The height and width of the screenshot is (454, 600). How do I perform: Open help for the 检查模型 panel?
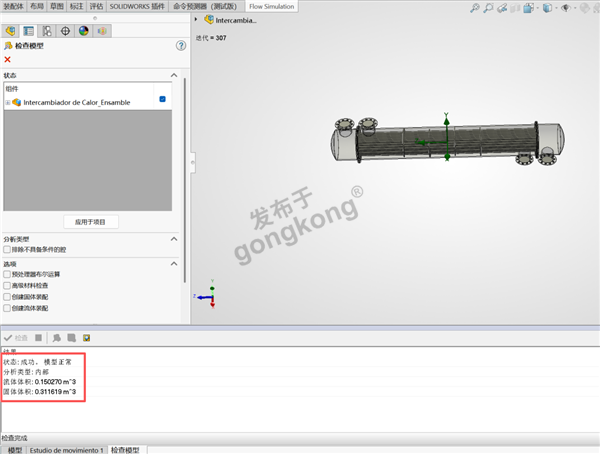[181, 46]
